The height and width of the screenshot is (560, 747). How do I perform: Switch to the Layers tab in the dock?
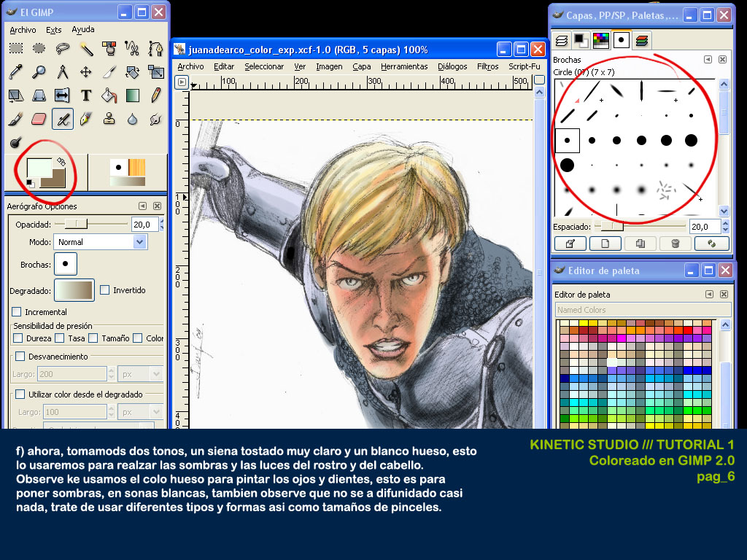[x=562, y=41]
